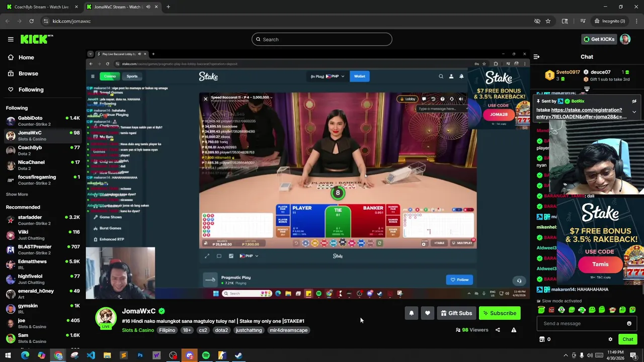The height and width of the screenshot is (362, 644).
Task: Open the emoji picker in message box
Action: click(x=629, y=324)
